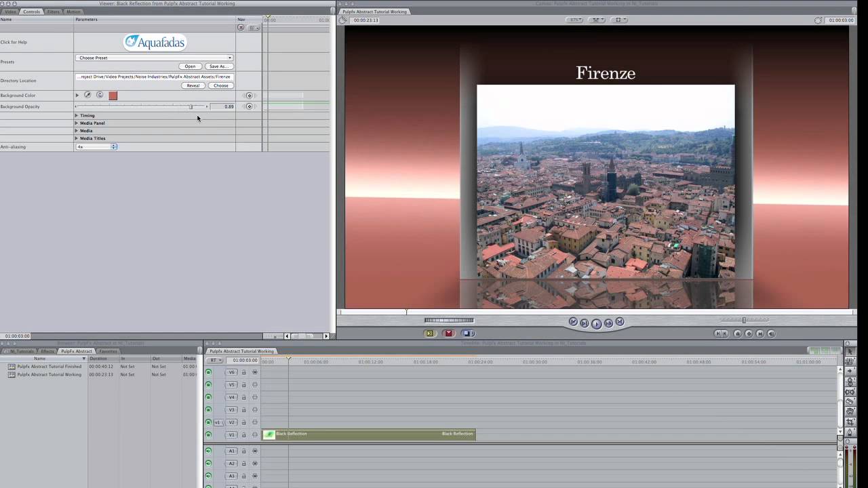Image resolution: width=868 pixels, height=488 pixels.
Task: Click the Background Opacity value field 0.89
Action: pos(222,106)
